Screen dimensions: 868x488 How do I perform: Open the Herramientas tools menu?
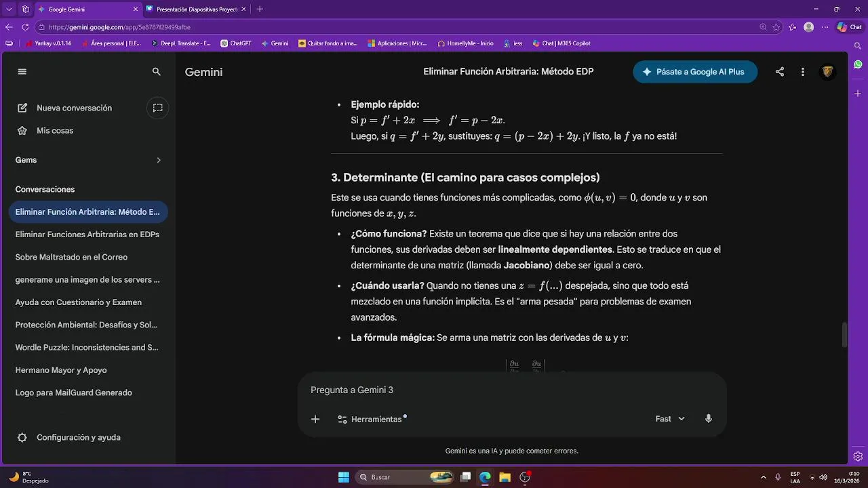click(372, 419)
